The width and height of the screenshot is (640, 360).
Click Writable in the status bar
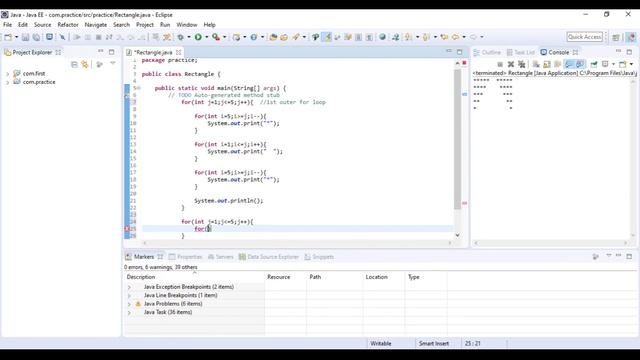tap(381, 344)
